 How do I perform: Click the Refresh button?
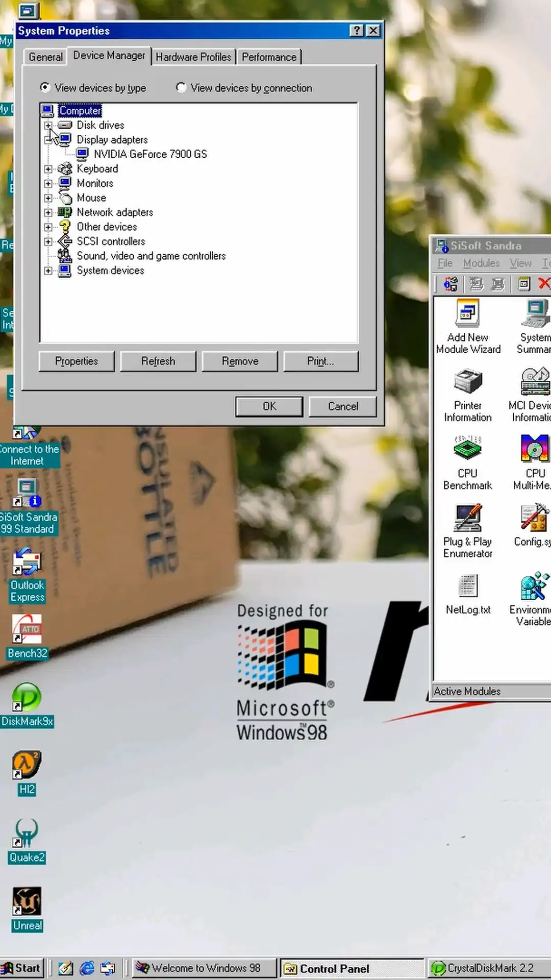click(158, 361)
